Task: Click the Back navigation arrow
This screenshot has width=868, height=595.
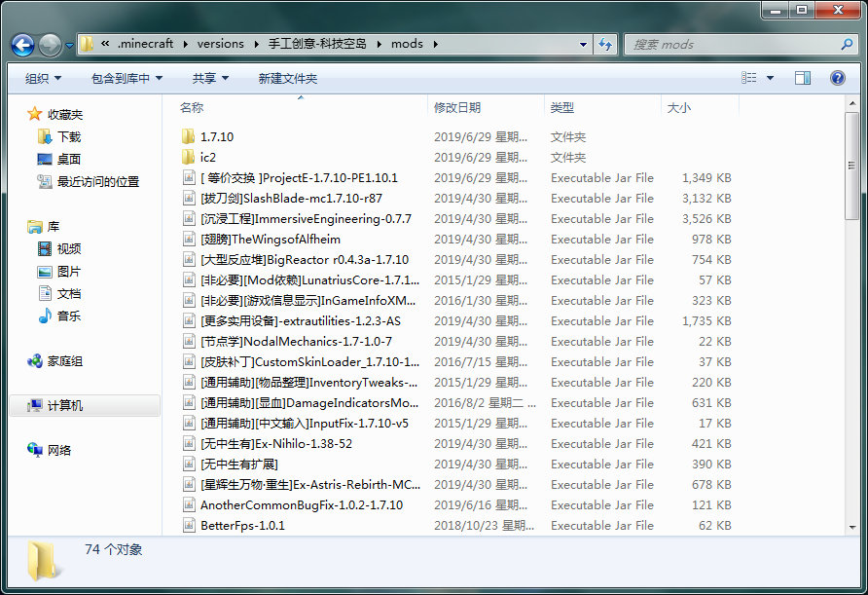Action: (x=22, y=45)
